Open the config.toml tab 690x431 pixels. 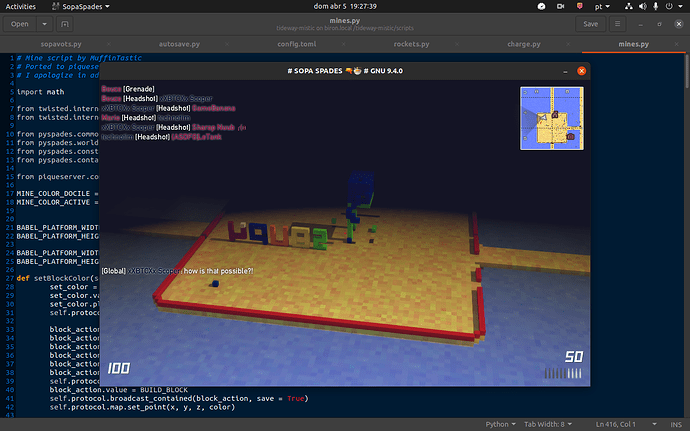click(288, 44)
